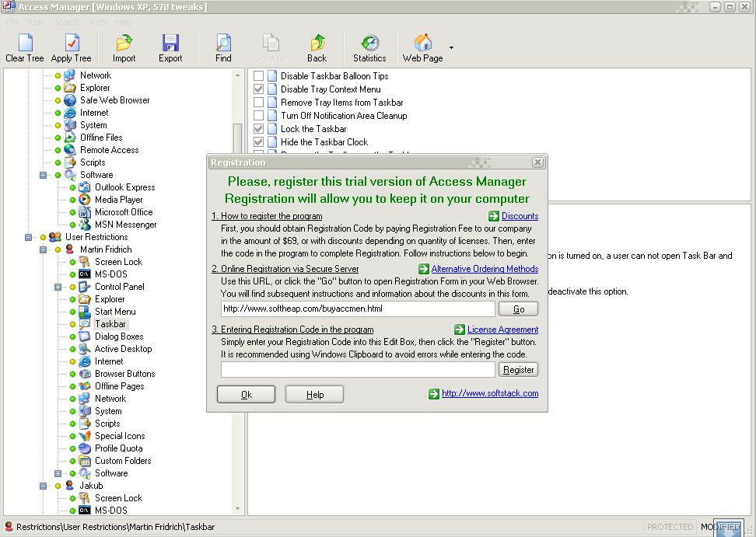Screen dimensions: 756x537
Task: Check Turn Off Notification Area Cleanup
Action: coord(258,116)
